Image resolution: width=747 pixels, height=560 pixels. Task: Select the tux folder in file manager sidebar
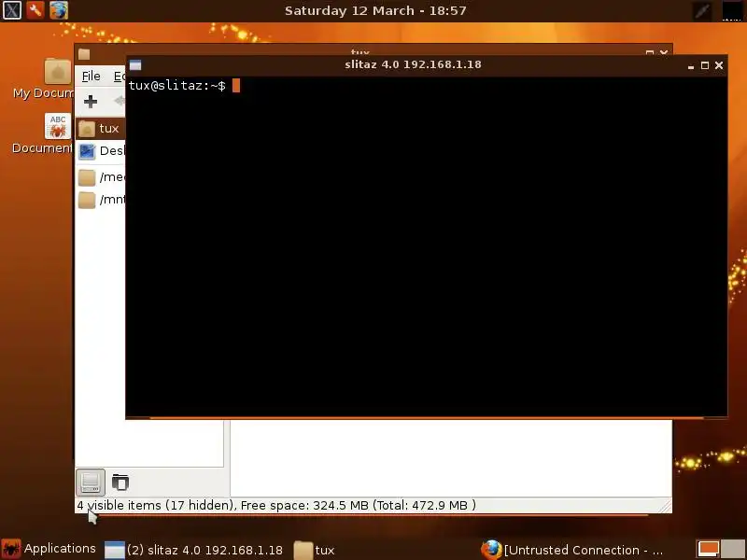click(x=100, y=129)
